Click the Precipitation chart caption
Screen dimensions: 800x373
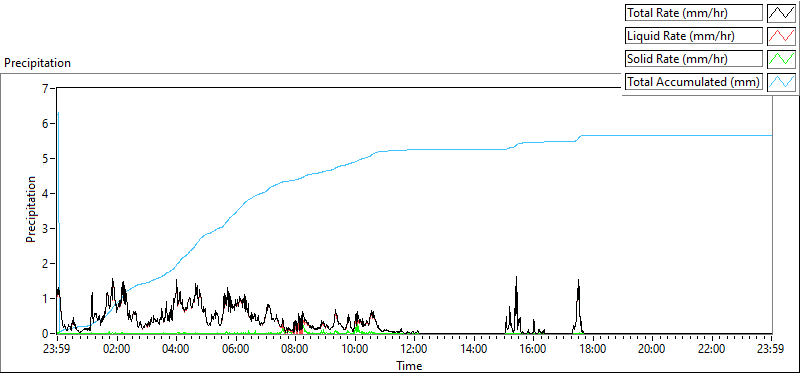point(37,63)
